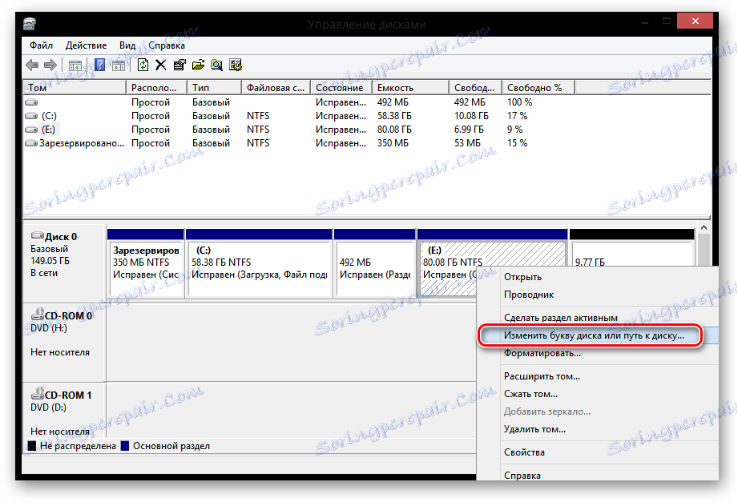737x504 pixels.
Task: Click the blue Основной раздел legend swatch
Action: click(125, 446)
